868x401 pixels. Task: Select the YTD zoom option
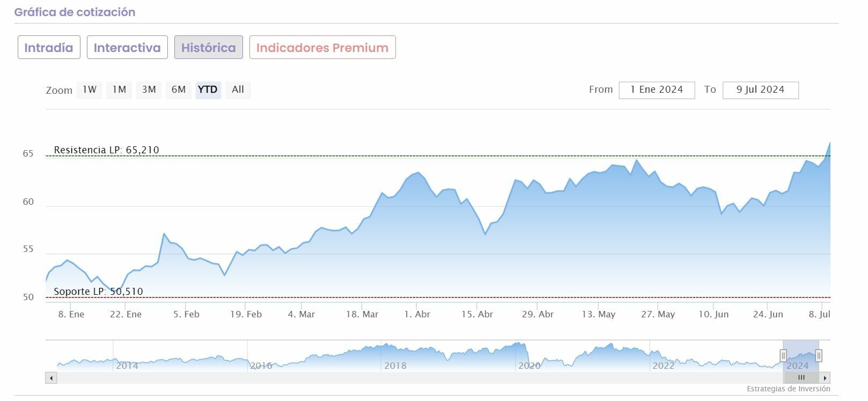point(208,90)
